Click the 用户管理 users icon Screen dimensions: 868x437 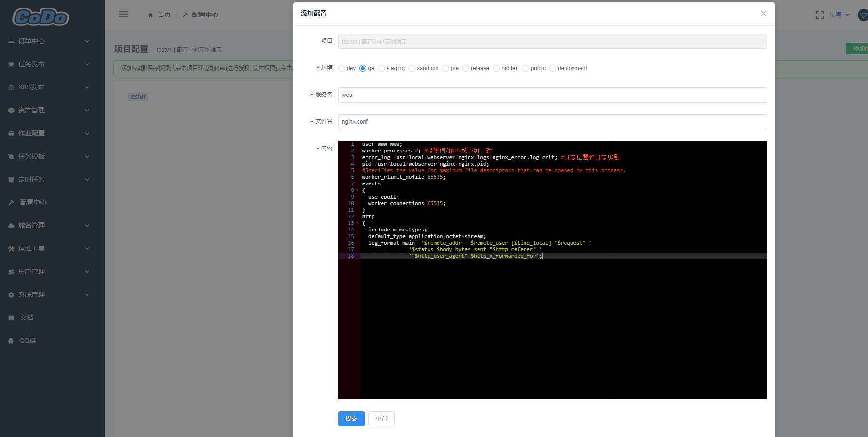point(11,272)
